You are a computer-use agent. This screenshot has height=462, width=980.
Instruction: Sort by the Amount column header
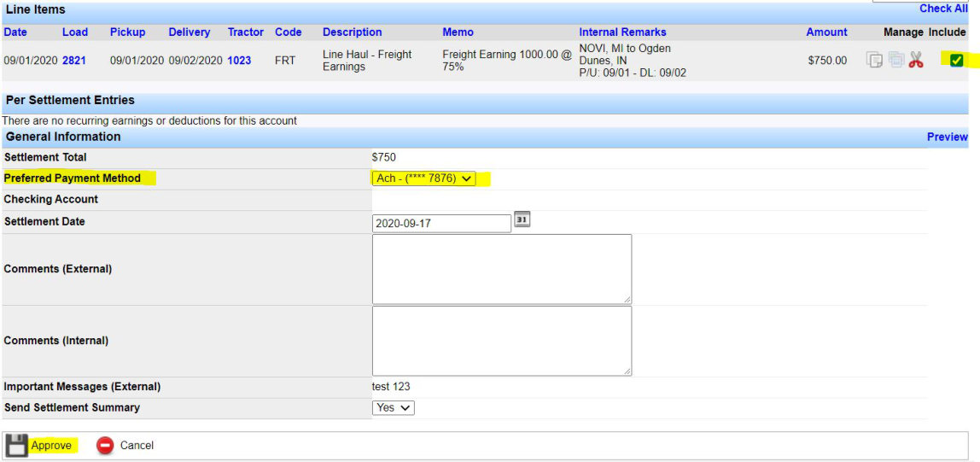pyautogui.click(x=827, y=32)
